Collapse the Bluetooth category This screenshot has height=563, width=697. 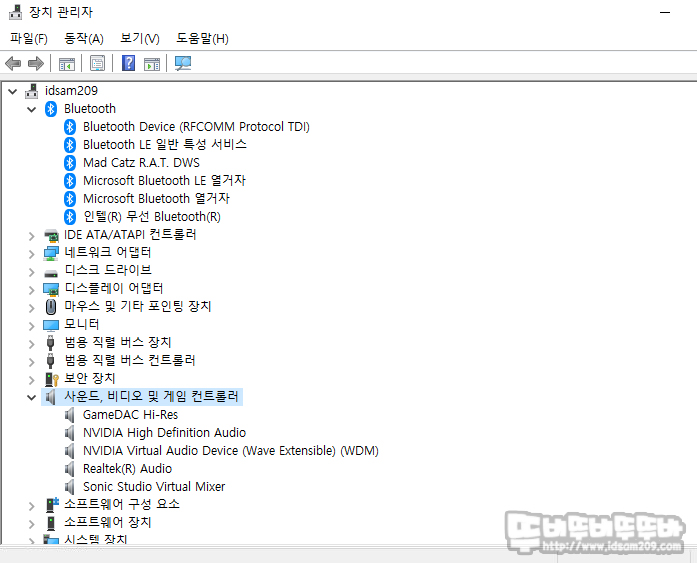coord(32,109)
